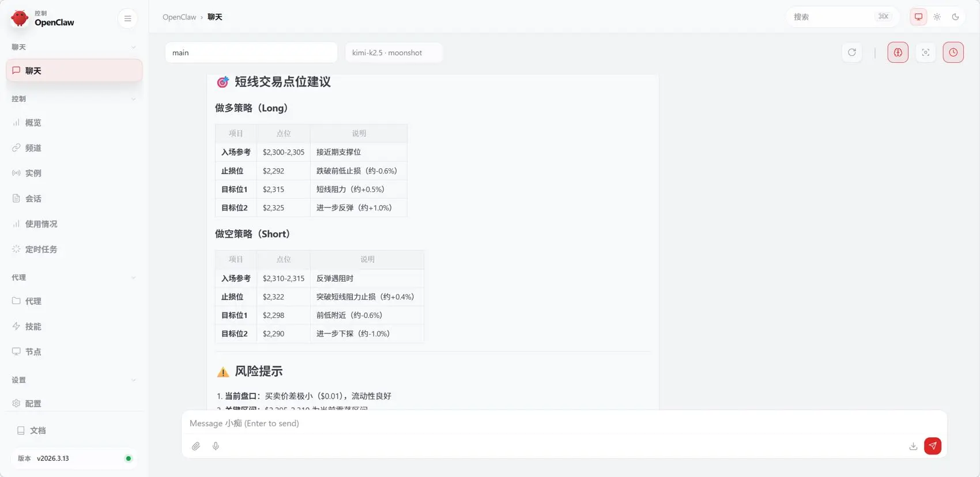Click the 跌破前低止损 description cell

point(359,171)
